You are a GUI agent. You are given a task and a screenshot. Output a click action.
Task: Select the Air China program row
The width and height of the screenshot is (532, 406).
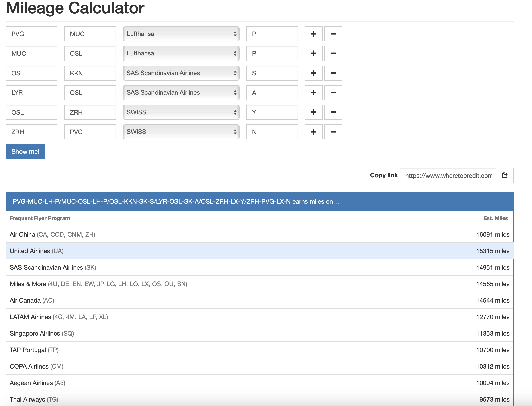(260, 234)
